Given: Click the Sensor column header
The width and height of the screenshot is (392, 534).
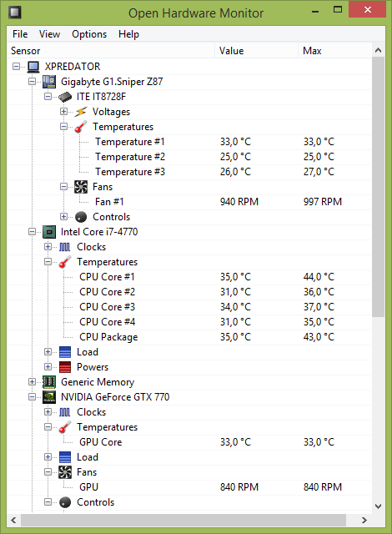Looking at the screenshot, I should 111,51.
